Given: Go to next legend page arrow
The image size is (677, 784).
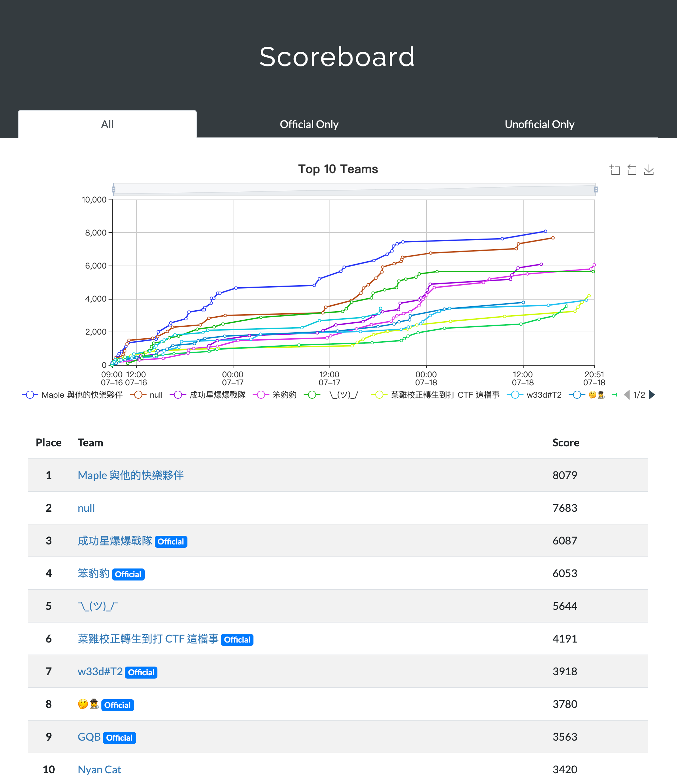Looking at the screenshot, I should tap(652, 395).
